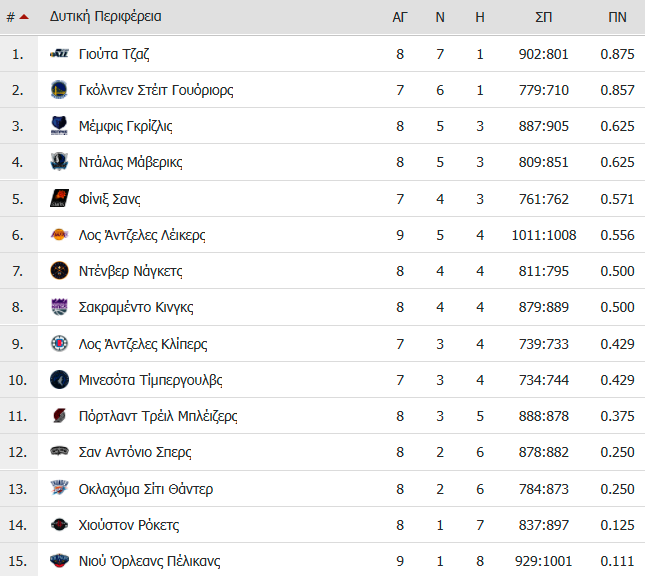The height and width of the screenshot is (576, 645).
Task: Open the Πόρτλαντ Τρέιλ Μπλέιζερς team link
Action: 158,416
